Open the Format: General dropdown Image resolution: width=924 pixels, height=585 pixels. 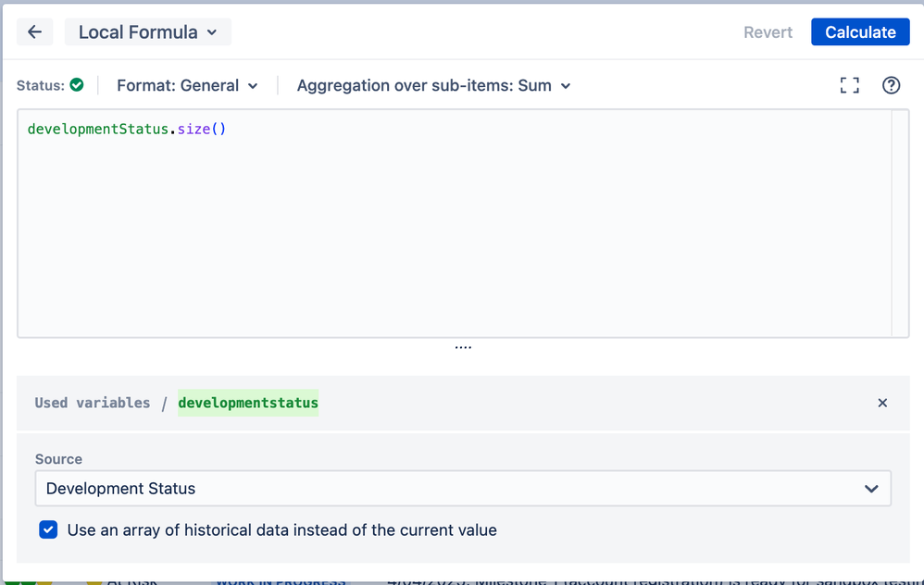[187, 85]
